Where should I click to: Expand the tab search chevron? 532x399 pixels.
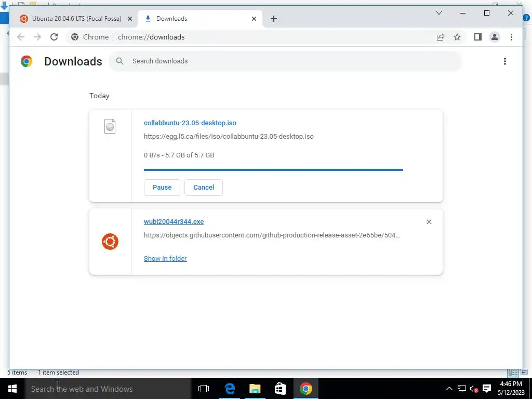(438, 13)
